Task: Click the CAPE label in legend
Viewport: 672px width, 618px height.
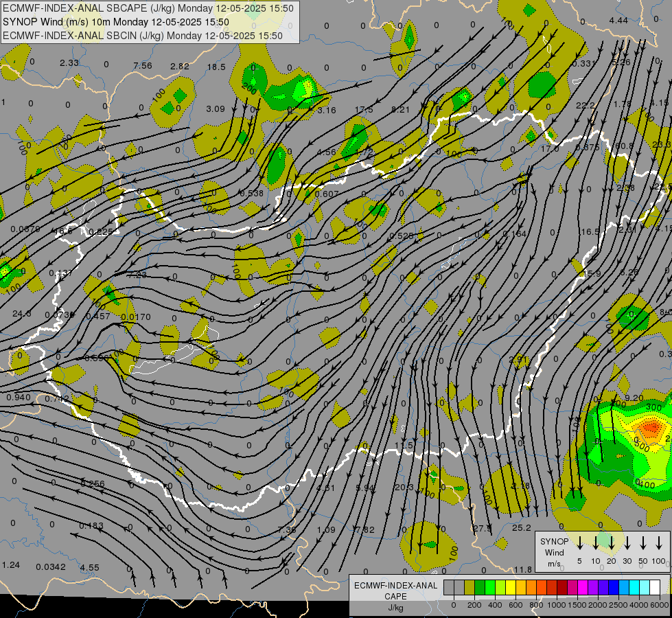Action: tap(395, 597)
